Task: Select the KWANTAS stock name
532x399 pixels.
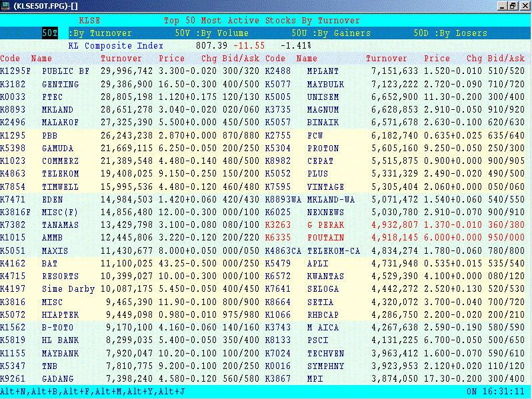Action: (x=325, y=276)
